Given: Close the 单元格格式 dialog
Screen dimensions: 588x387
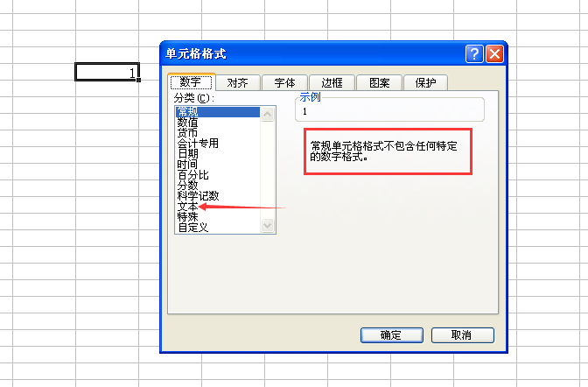Looking at the screenshot, I should pos(494,54).
